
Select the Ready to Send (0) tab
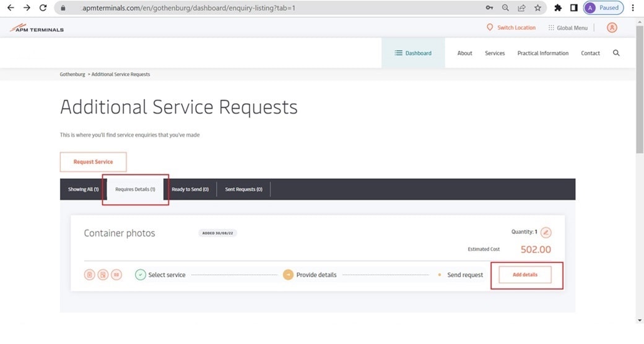pos(190,189)
